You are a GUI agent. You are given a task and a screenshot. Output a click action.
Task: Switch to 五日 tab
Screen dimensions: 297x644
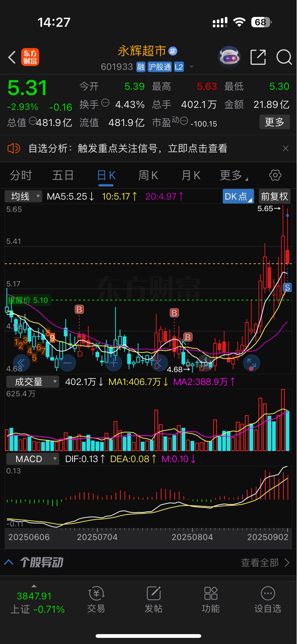[63, 176]
